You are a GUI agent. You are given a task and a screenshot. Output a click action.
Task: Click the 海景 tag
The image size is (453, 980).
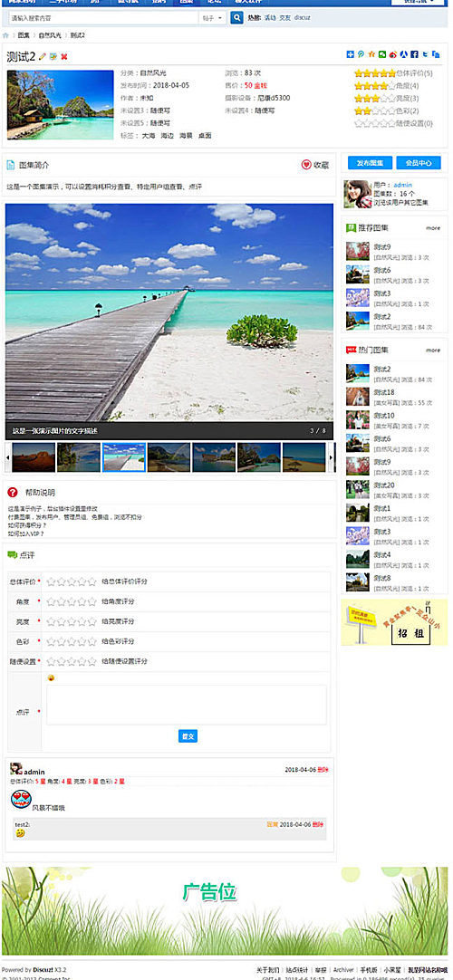point(186,136)
